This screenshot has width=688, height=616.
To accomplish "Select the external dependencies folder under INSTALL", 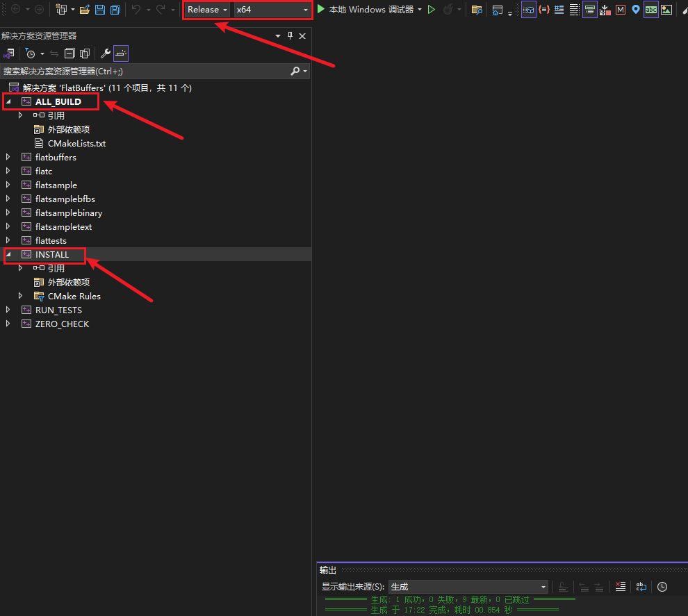I will (68, 283).
